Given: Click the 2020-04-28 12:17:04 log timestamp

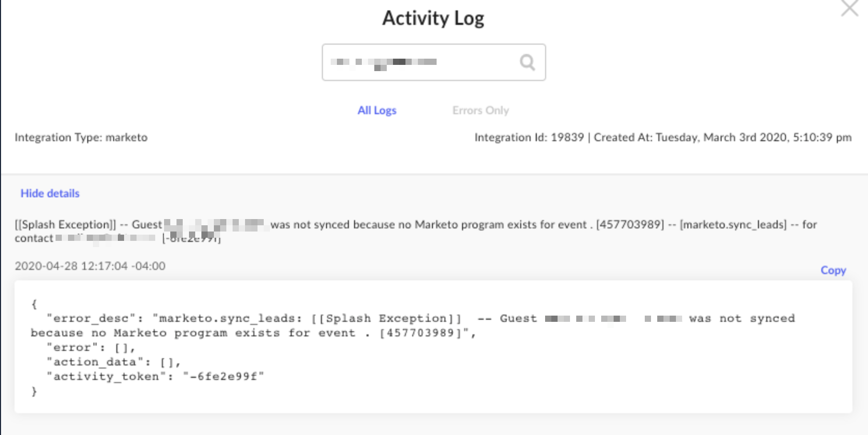Looking at the screenshot, I should coord(90,266).
